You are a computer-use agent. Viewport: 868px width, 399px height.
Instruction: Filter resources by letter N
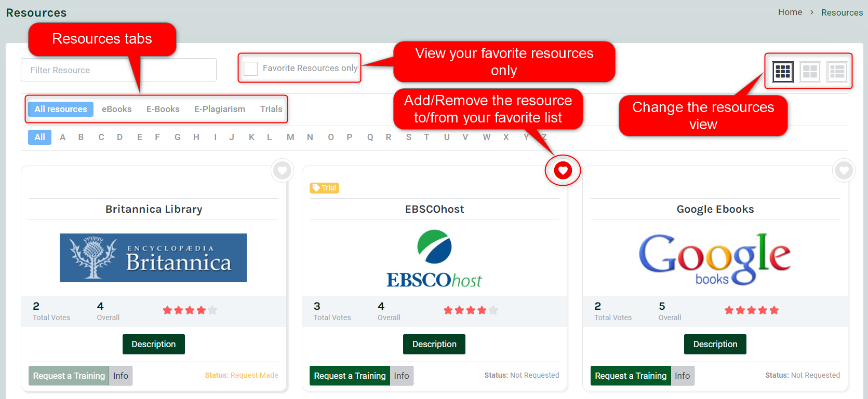click(310, 137)
